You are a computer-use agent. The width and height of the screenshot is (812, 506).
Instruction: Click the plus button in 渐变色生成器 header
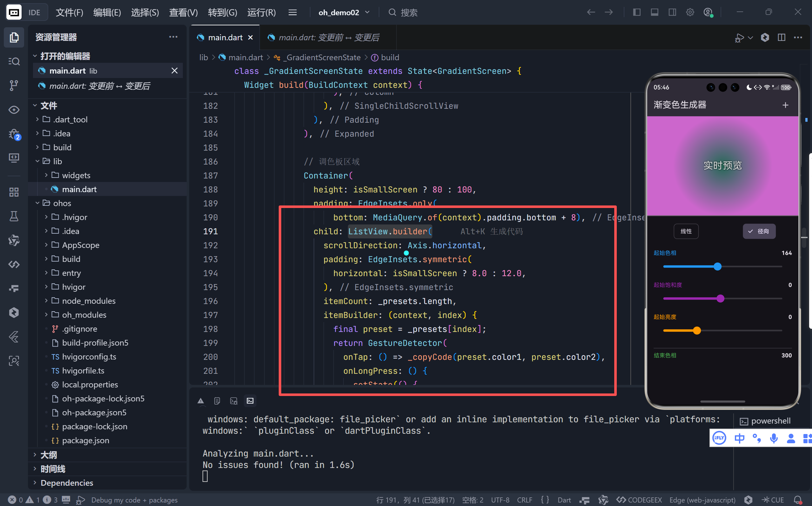click(785, 105)
